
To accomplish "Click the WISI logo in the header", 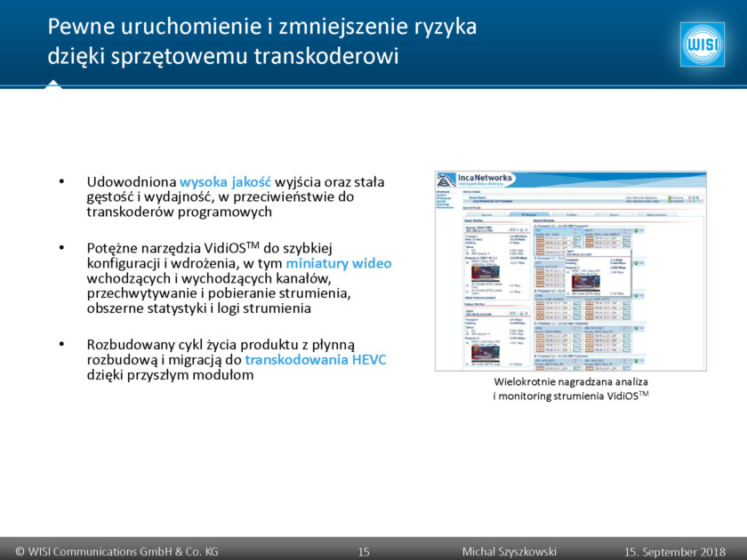I will click(703, 44).
